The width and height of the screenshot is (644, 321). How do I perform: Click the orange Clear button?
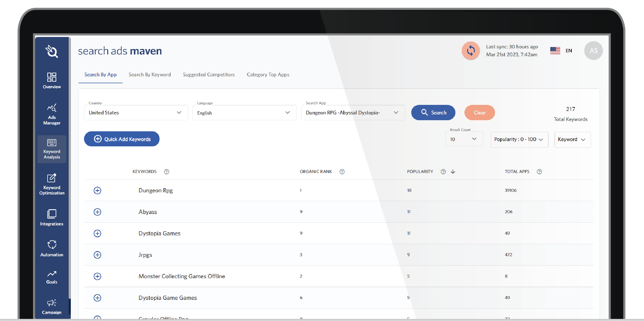tap(480, 113)
